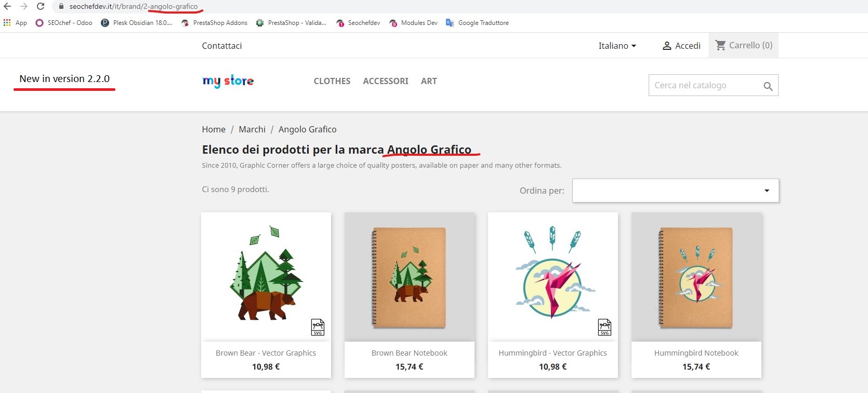Go to Marchi in the breadcrumb
This screenshot has width=868, height=393.
252,129
